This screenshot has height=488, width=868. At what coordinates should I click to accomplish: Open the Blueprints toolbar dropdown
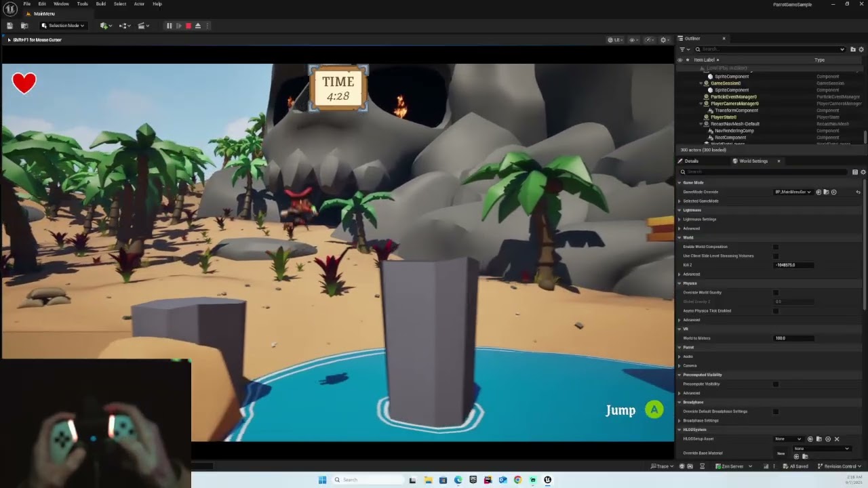pyautogui.click(x=125, y=26)
